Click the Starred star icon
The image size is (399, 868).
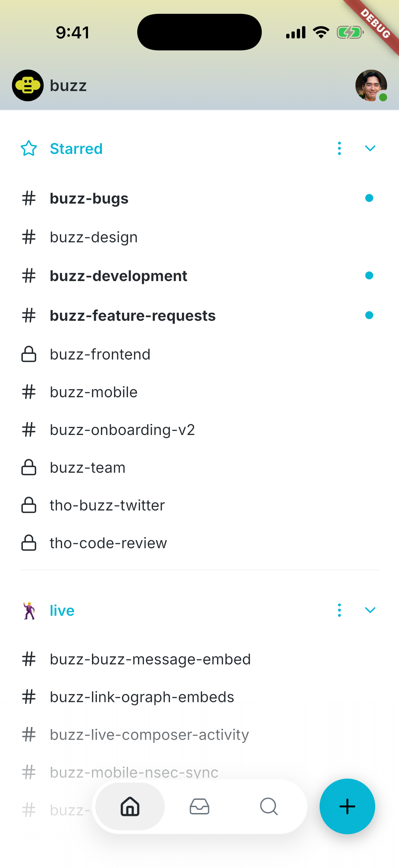pos(29,148)
